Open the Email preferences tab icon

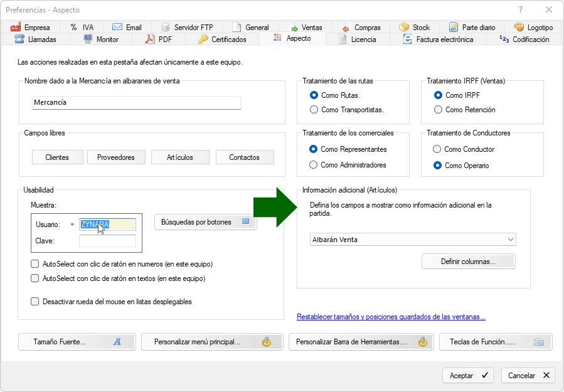click(116, 27)
